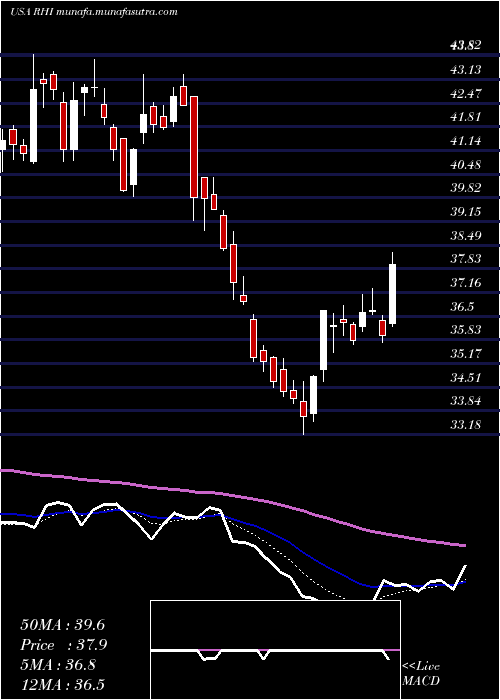Viewport: 500px width, 700px height.
Task: Select the 39.15 price axis label
Action: (x=466, y=212)
